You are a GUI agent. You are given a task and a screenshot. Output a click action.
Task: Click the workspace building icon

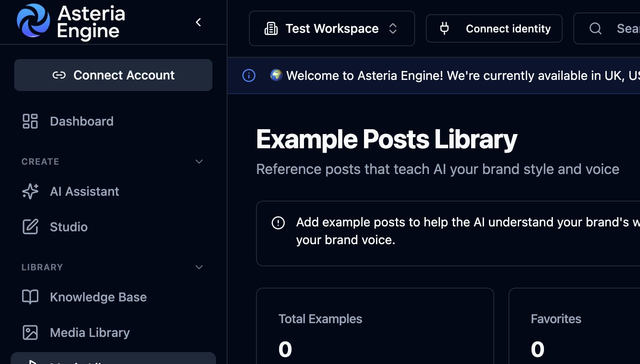[271, 29]
